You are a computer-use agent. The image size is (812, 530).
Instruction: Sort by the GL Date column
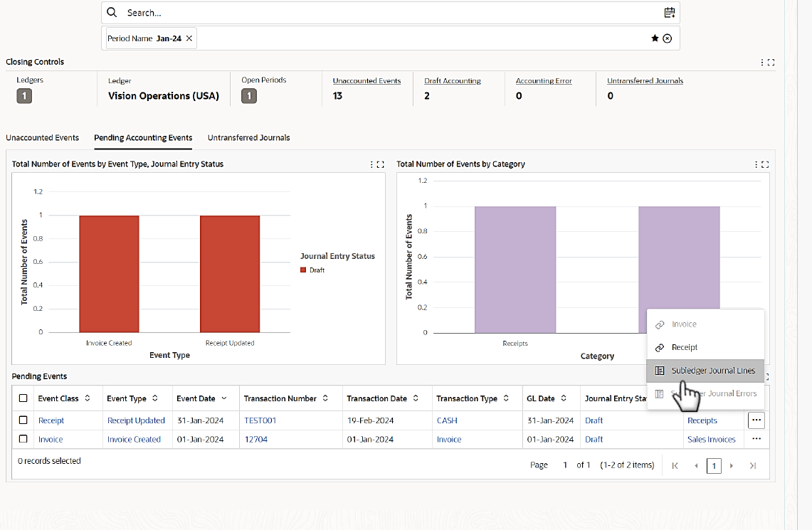[x=564, y=398]
